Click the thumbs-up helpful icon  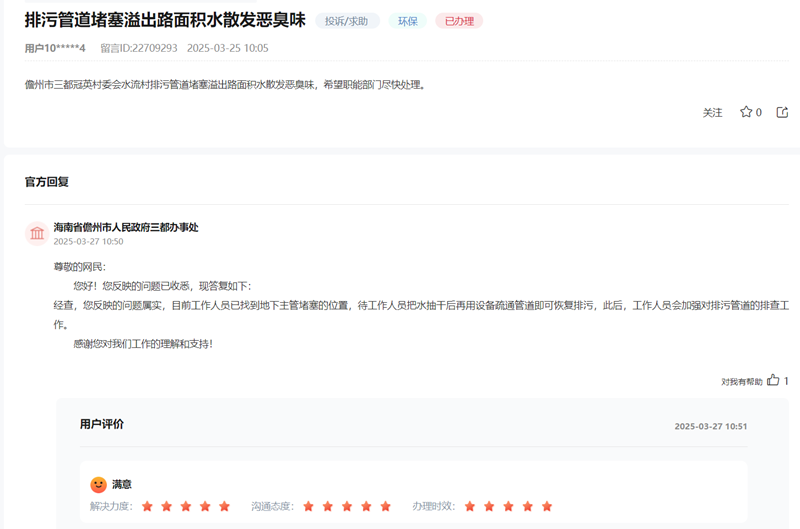(x=773, y=380)
